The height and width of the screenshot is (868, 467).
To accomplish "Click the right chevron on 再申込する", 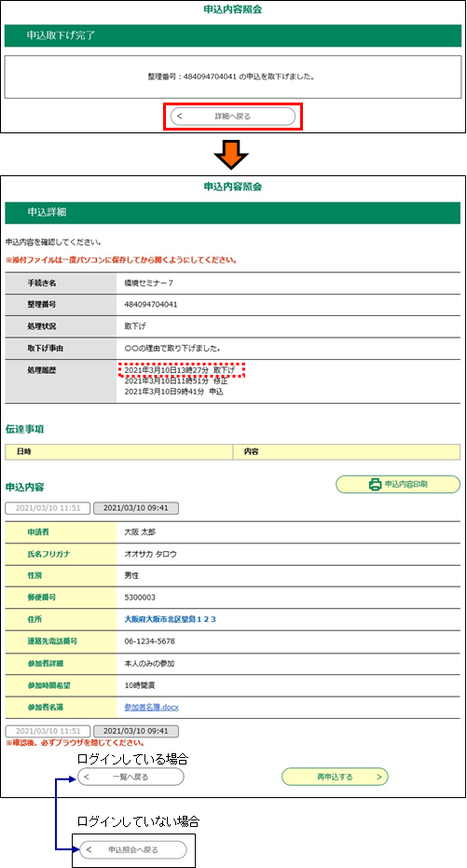I will pyautogui.click(x=379, y=777).
